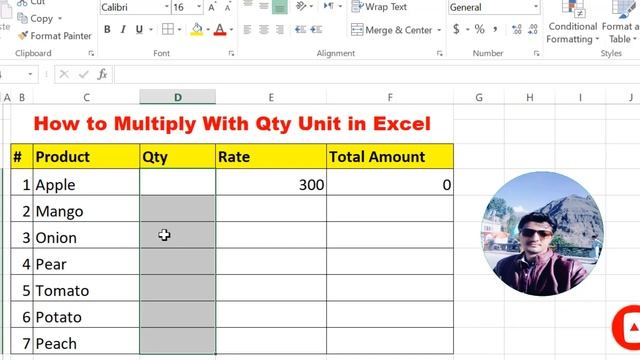The image size is (640, 360).
Task: Click formula bar Enter checkmark icon
Action: tap(84, 74)
